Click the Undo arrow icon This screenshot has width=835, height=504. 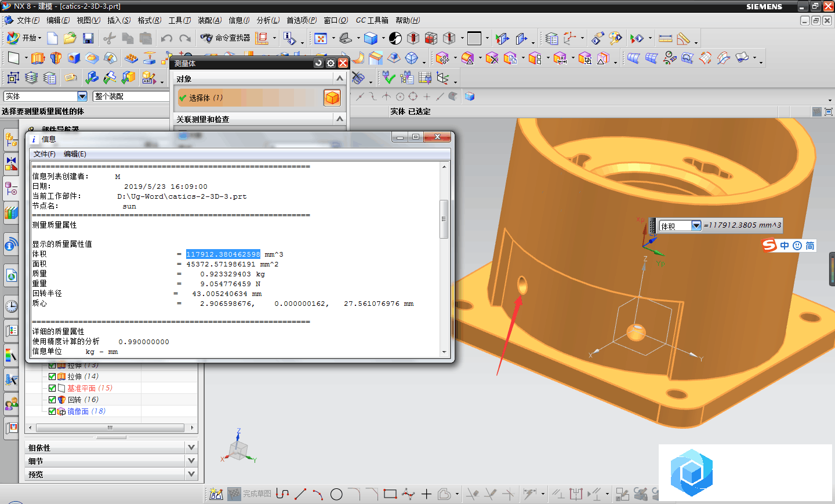click(x=166, y=38)
